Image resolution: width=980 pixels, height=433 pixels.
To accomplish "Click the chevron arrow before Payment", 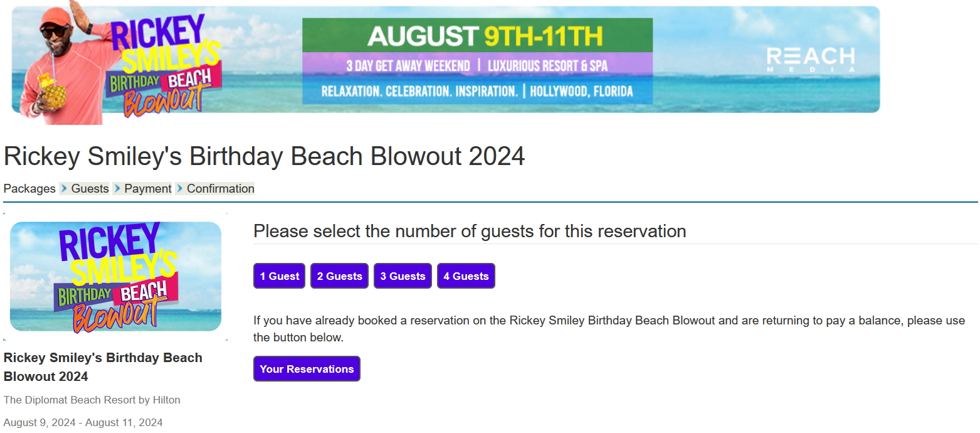I will [117, 188].
